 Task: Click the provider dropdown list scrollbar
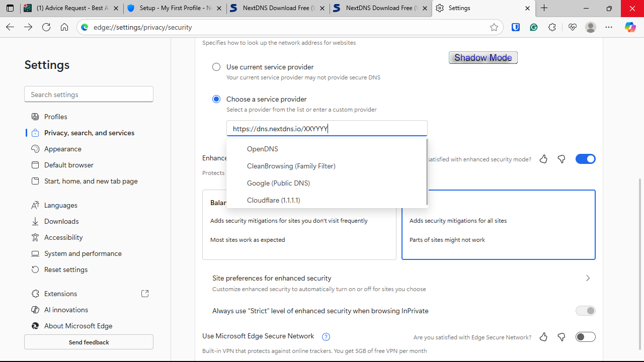pyautogui.click(x=427, y=172)
